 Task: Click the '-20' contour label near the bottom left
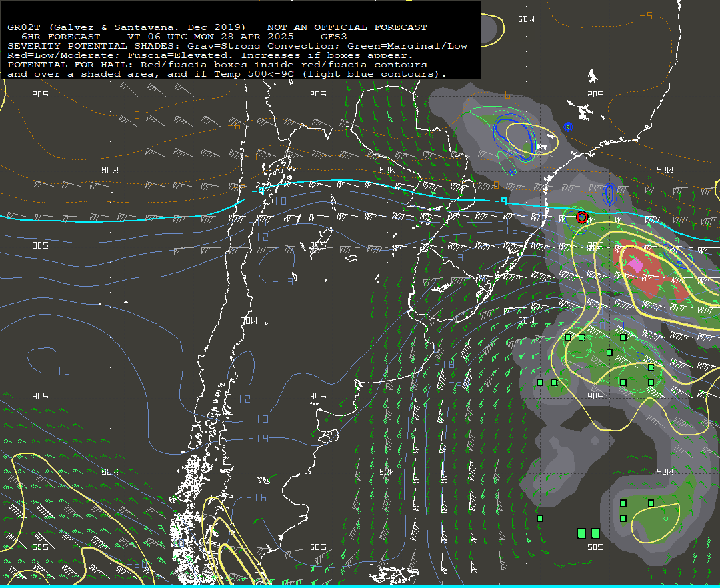tap(137, 564)
